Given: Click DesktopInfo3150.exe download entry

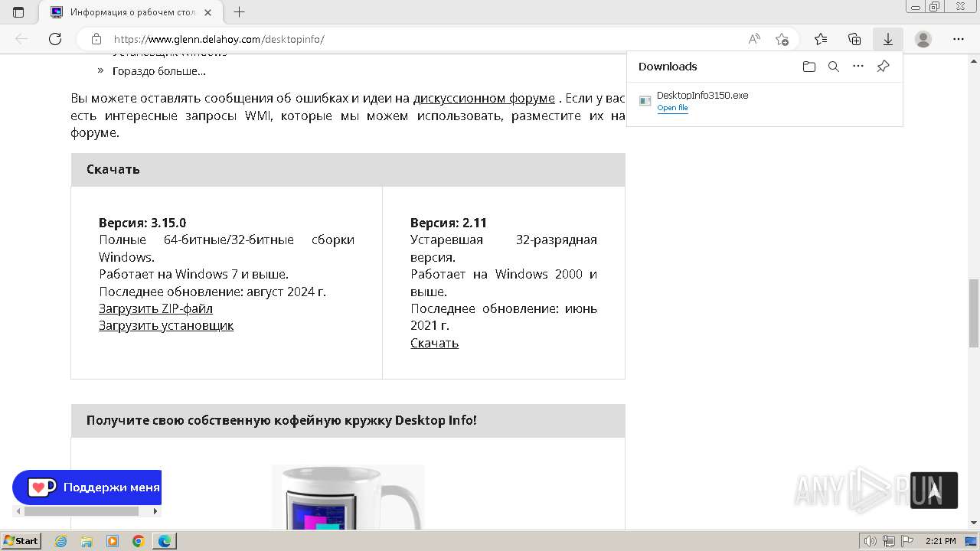Looking at the screenshot, I should [x=764, y=101].
